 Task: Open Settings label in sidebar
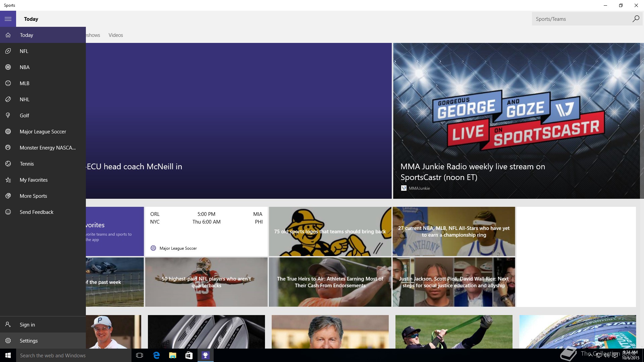(29, 341)
